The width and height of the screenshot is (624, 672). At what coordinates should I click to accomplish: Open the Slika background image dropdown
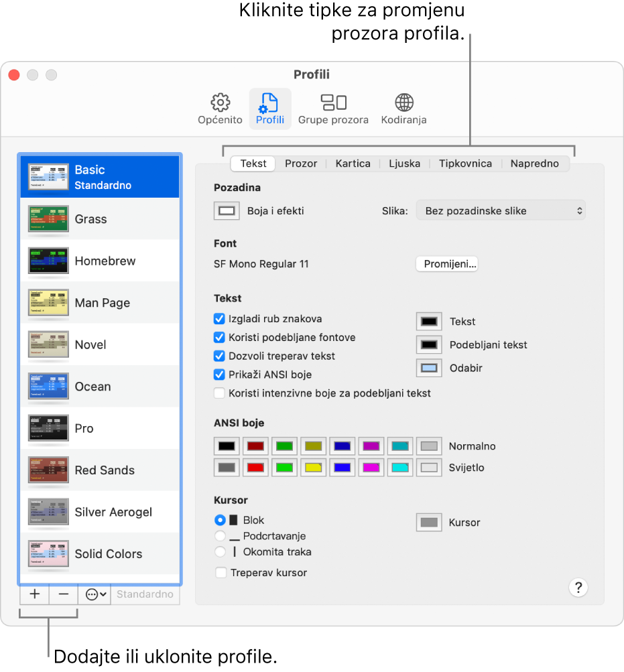click(501, 211)
